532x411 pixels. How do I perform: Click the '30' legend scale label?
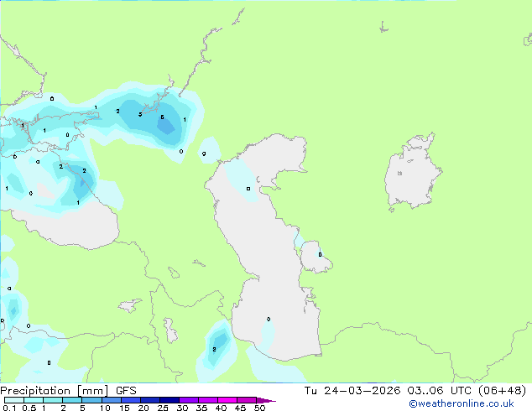(182, 408)
